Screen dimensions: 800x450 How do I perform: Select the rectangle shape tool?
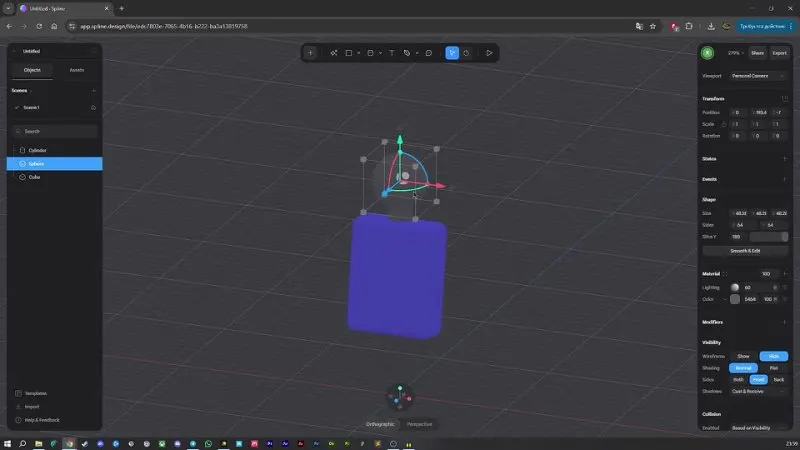(x=349, y=53)
